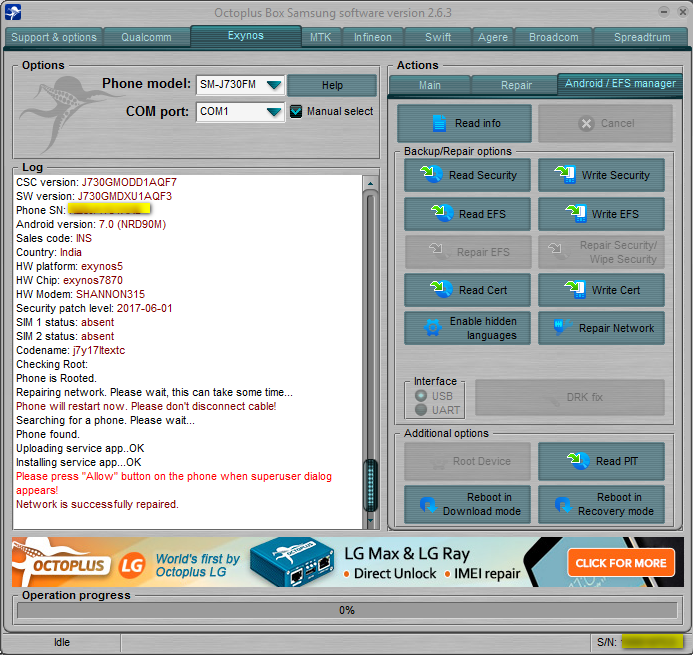Close the Octoplus window
The width and height of the screenshot is (693, 655).
[x=683, y=12]
